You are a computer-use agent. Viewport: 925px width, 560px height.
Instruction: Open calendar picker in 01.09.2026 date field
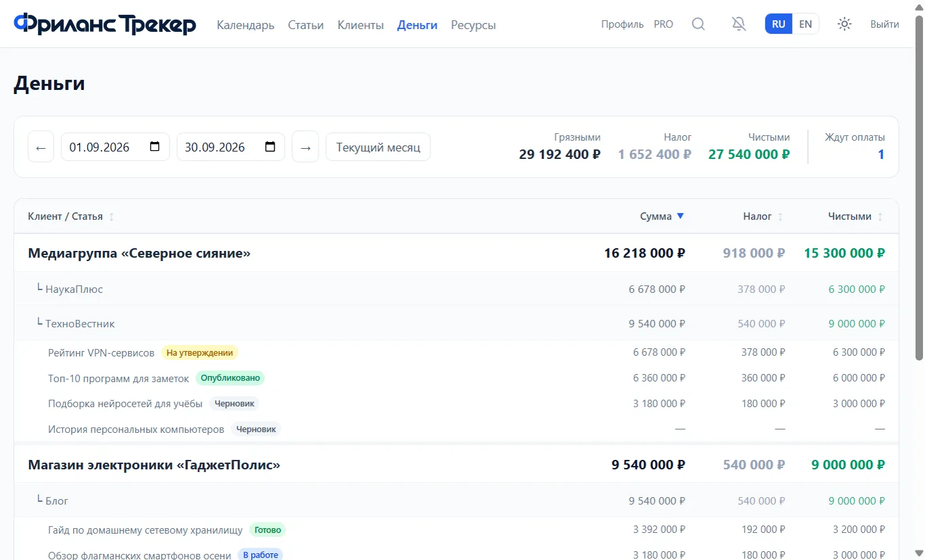[154, 147]
